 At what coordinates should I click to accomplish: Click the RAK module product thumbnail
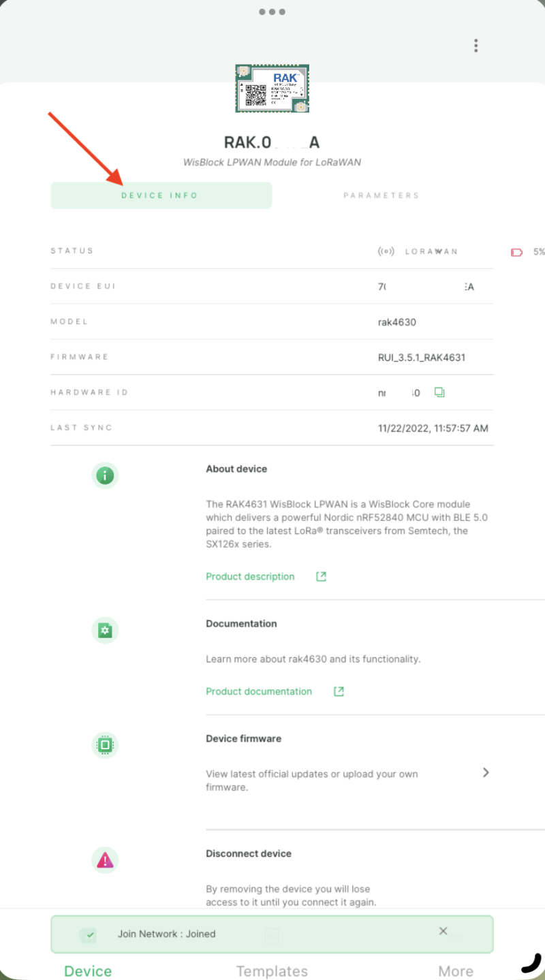tap(272, 89)
